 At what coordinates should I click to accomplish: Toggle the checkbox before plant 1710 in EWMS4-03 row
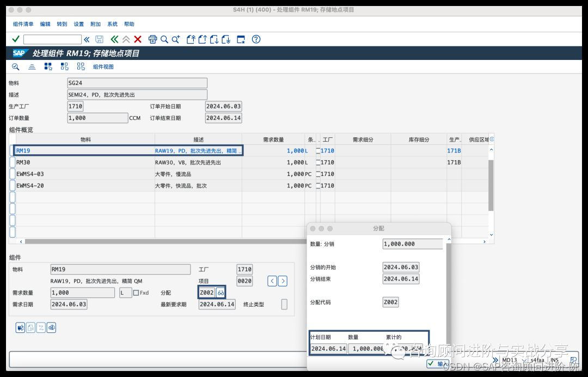[318, 174]
